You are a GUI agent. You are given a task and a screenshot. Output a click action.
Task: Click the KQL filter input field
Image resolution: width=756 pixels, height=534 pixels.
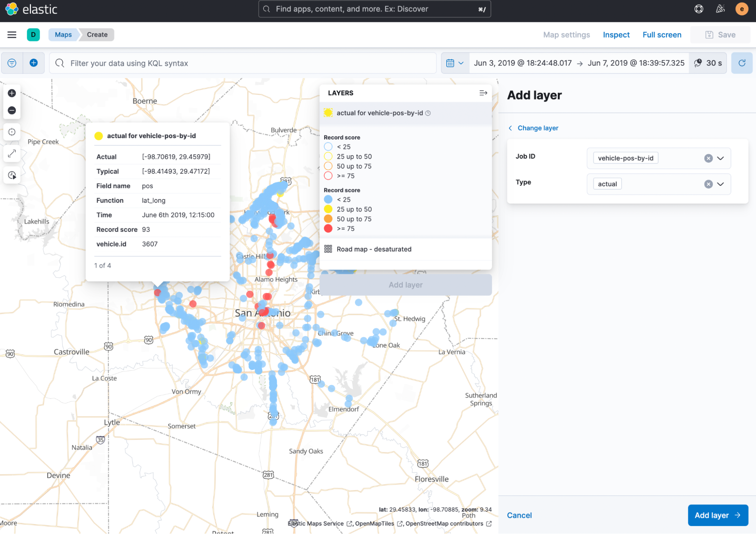(243, 63)
